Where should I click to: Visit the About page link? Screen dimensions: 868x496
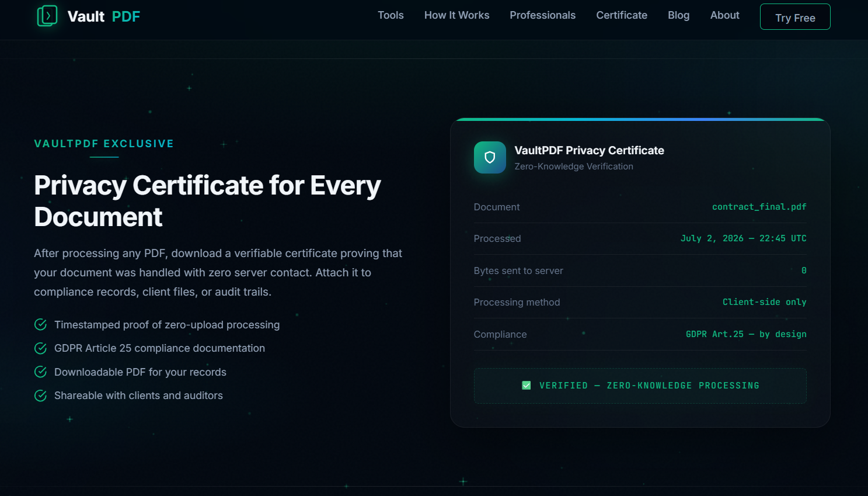point(724,15)
